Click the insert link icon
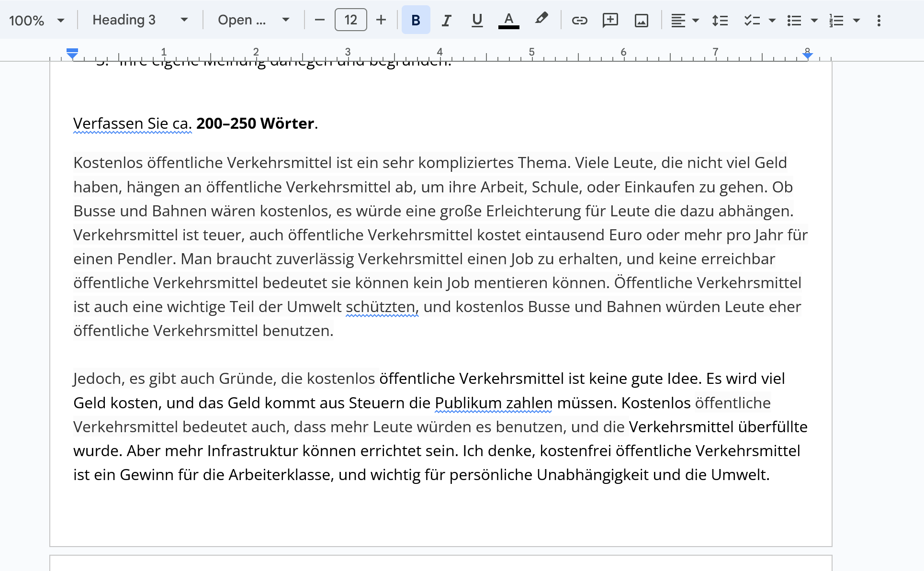924x571 pixels. (x=579, y=20)
